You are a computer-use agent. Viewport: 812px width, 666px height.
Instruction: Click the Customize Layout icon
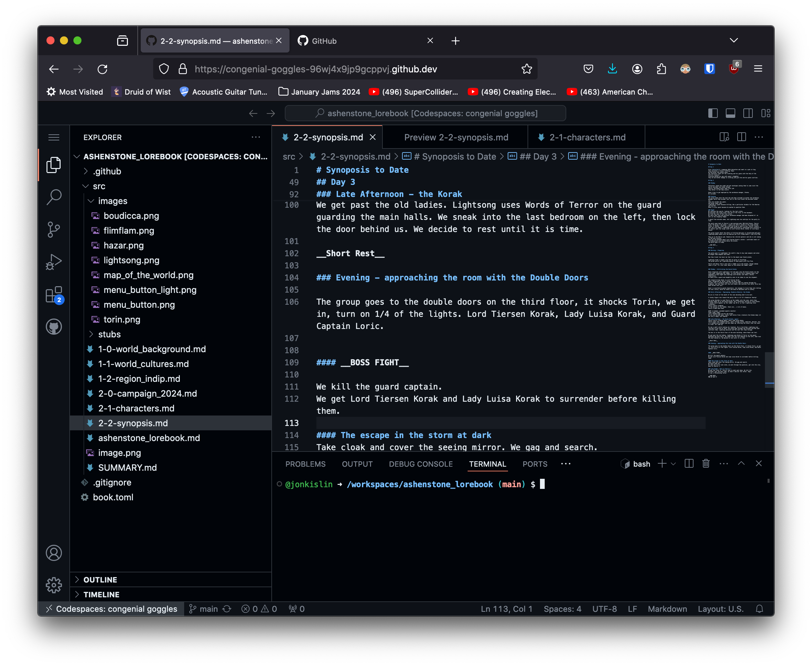766,113
